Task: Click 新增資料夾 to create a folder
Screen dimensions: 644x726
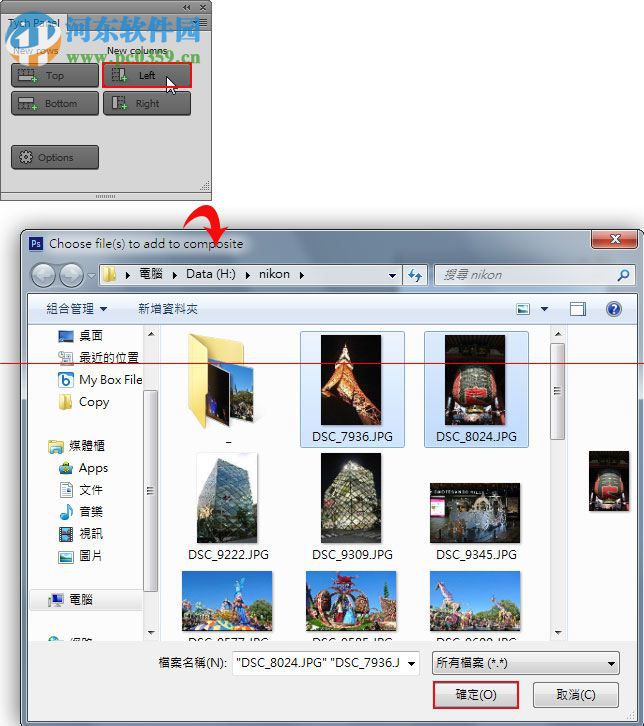Action: point(168,309)
